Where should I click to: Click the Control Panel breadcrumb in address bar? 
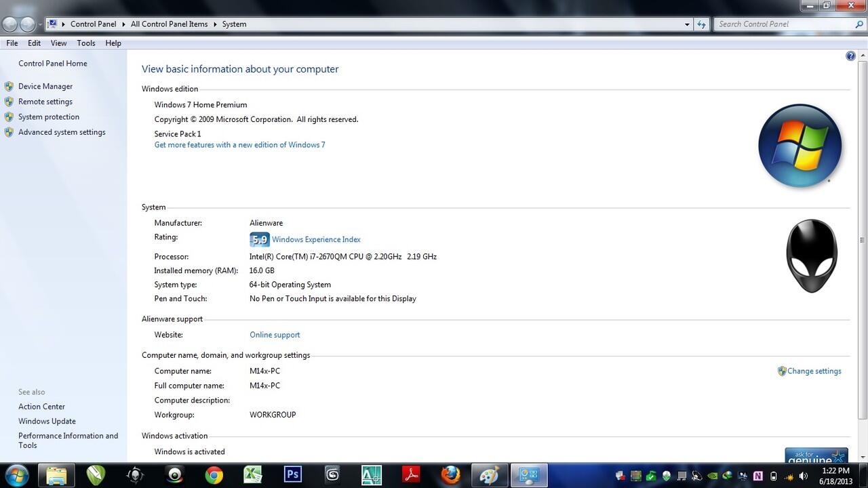click(94, 24)
